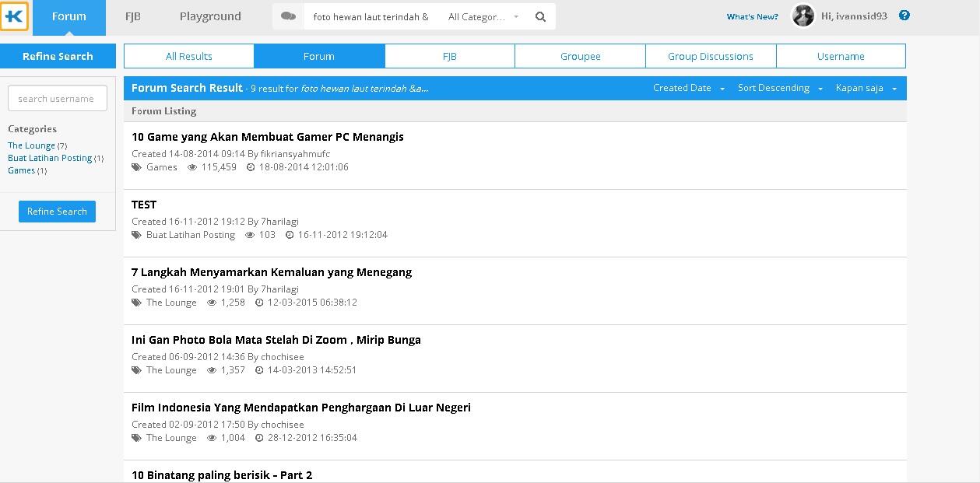980x483 pixels.
Task: Open author chochisee on Film Indonesia thread
Action: point(283,425)
